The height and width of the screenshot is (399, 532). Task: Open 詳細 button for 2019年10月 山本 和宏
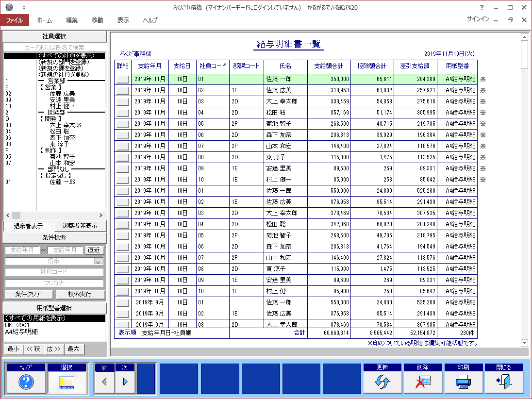[x=122, y=258]
